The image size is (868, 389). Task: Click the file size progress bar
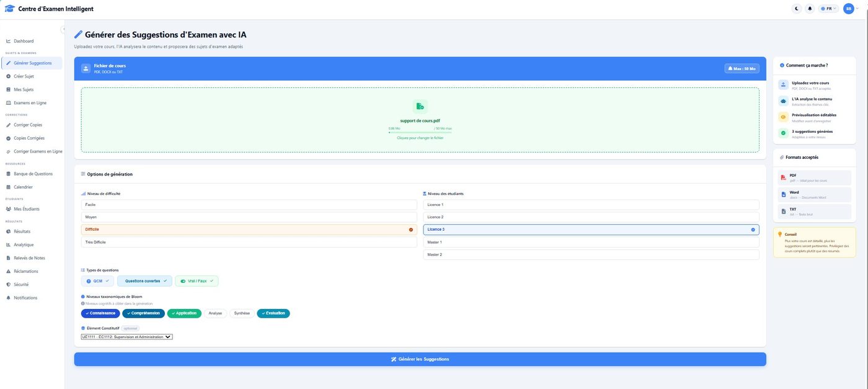(x=420, y=132)
